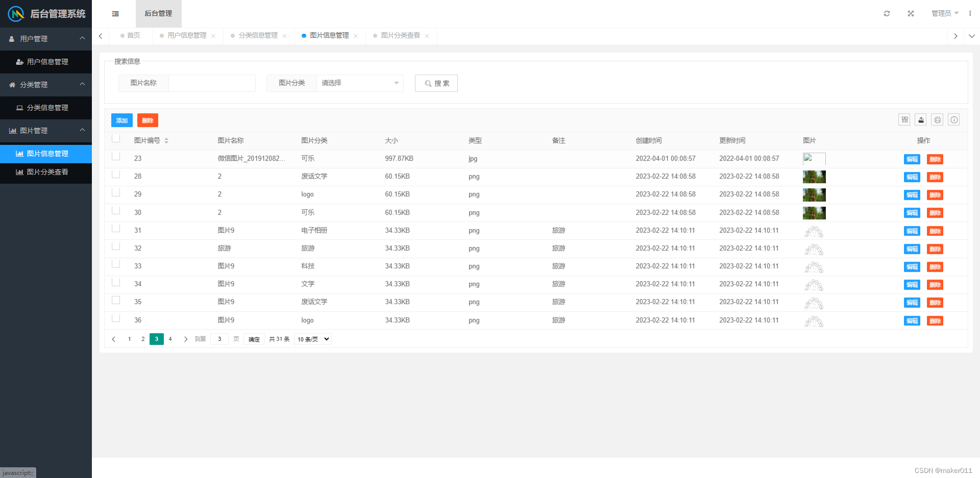Screen dimensions: 980x478
Task: Switch to the 用户信息管理 tab
Action: 187,36
